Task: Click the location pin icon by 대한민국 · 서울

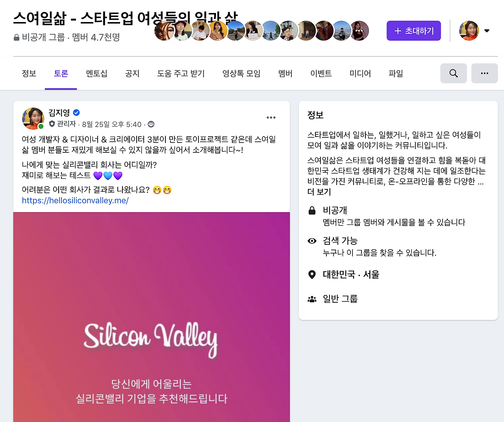Action: tap(312, 274)
